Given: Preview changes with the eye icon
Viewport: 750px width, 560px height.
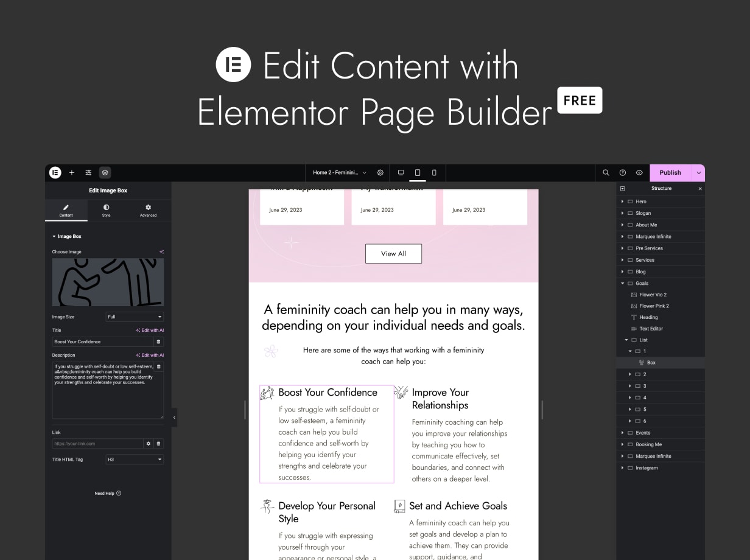Looking at the screenshot, I should pyautogui.click(x=639, y=172).
